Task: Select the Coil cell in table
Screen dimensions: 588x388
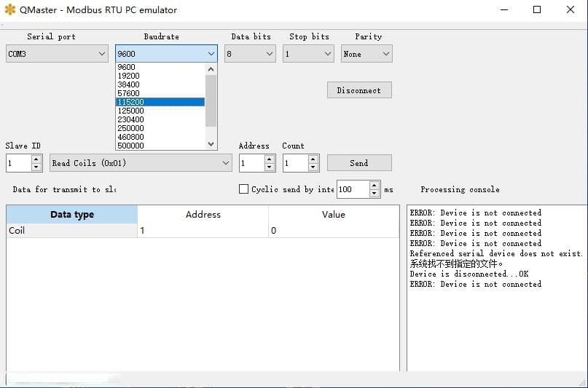Action: point(72,230)
